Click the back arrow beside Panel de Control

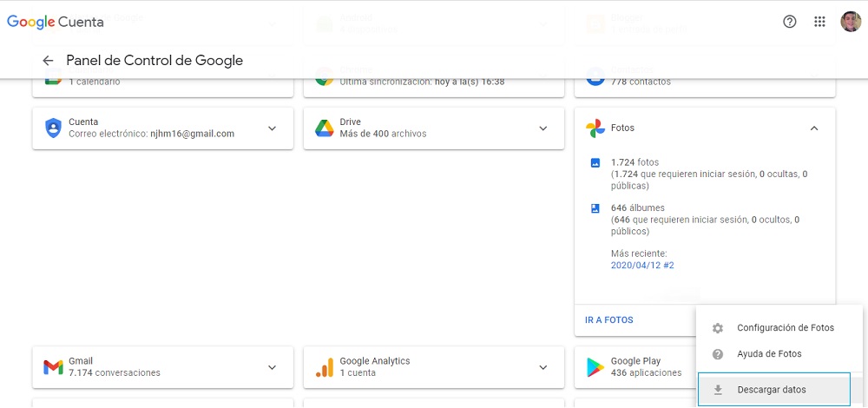pos(48,61)
